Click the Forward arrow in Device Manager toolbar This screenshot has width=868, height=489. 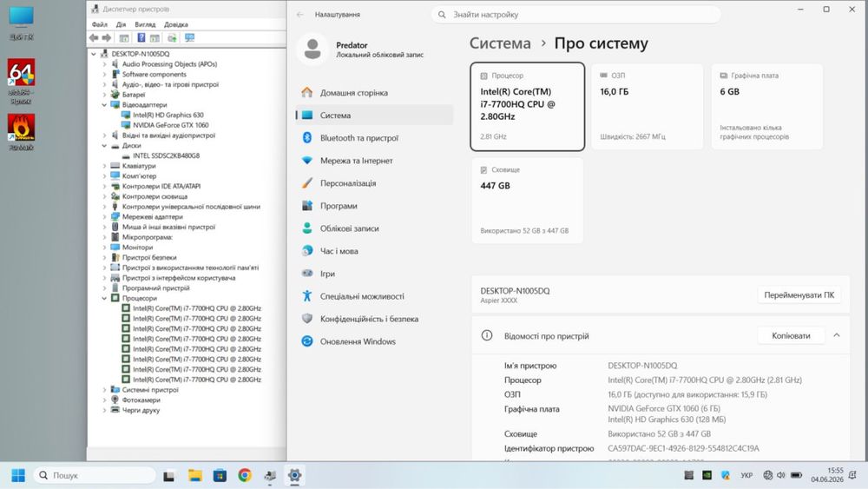click(x=107, y=37)
